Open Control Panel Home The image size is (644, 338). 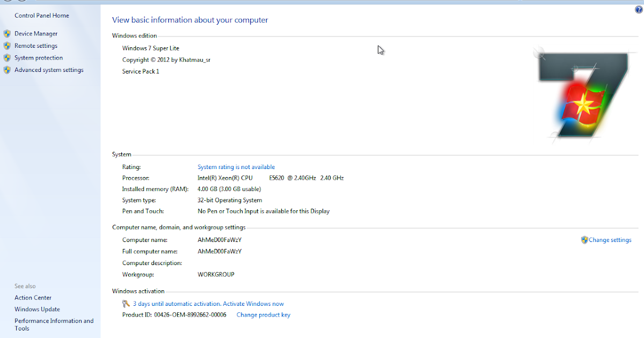tap(42, 16)
